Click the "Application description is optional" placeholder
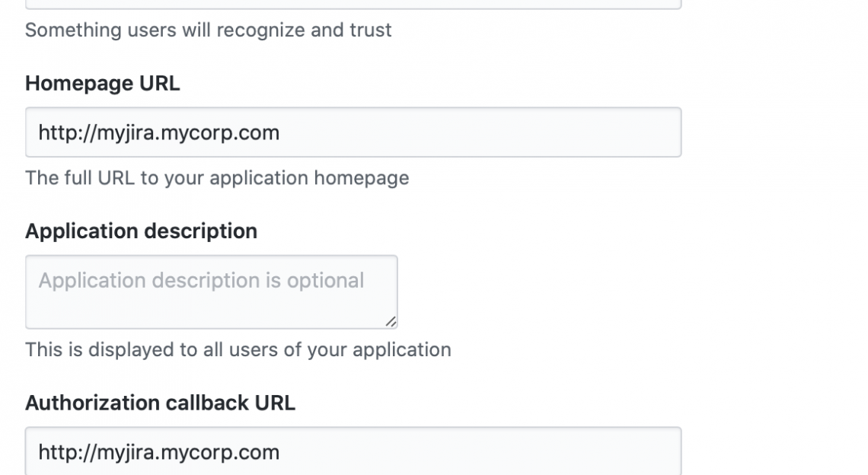Screen dimensions: 868x475 point(201,281)
